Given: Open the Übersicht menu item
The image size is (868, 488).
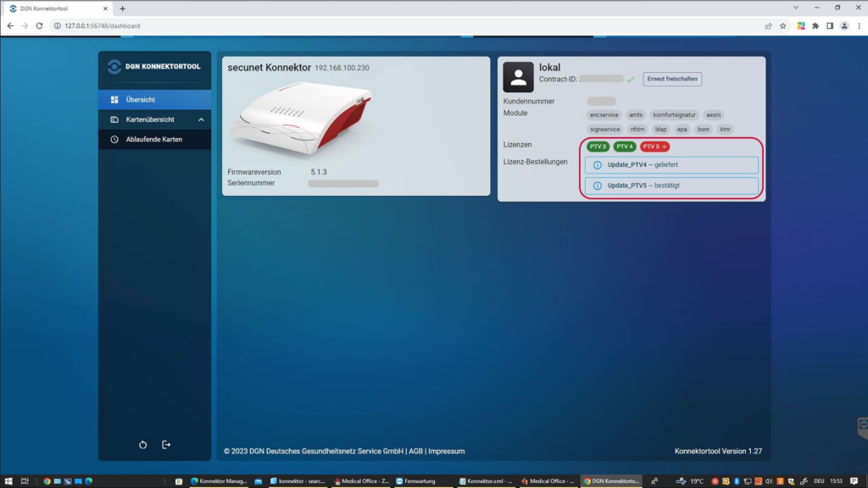Looking at the screenshot, I should tap(154, 100).
